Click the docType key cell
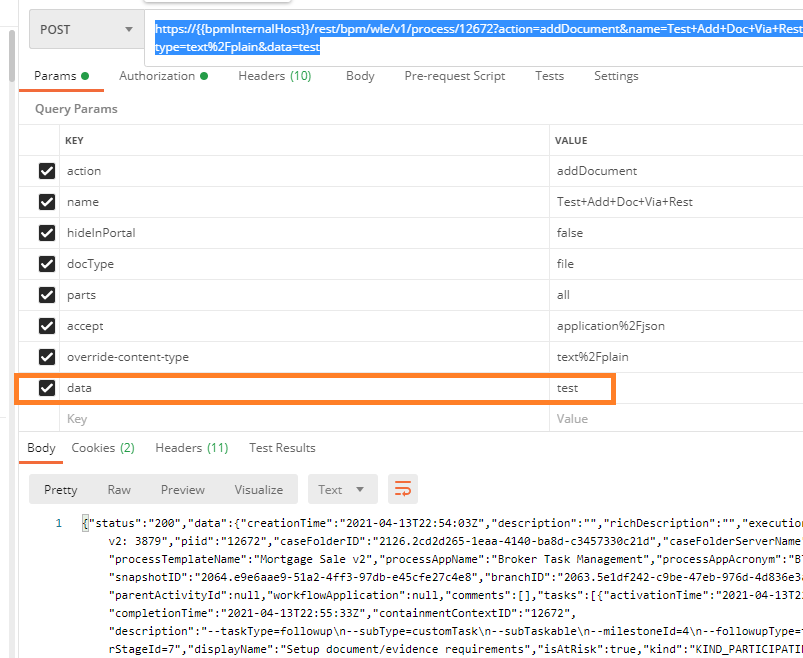 pyautogui.click(x=304, y=264)
